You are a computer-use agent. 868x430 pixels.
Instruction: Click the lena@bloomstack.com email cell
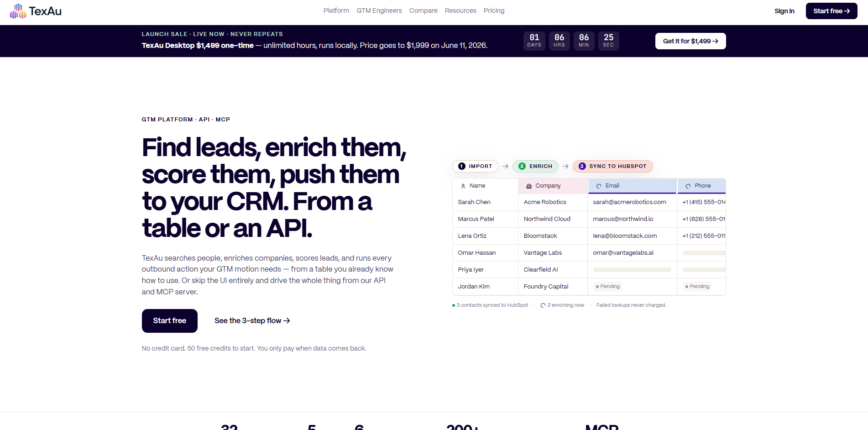(x=632, y=236)
